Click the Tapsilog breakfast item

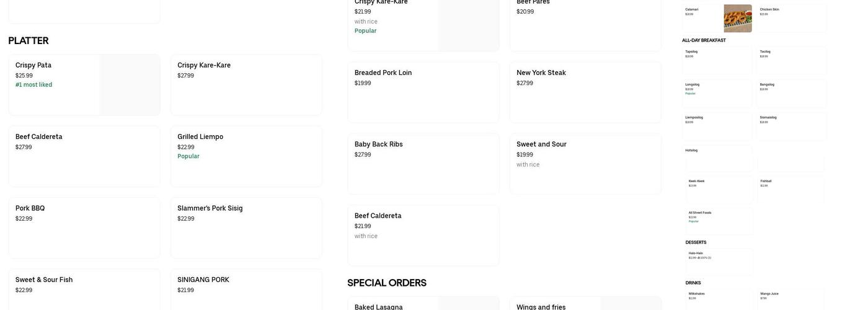pos(718,60)
